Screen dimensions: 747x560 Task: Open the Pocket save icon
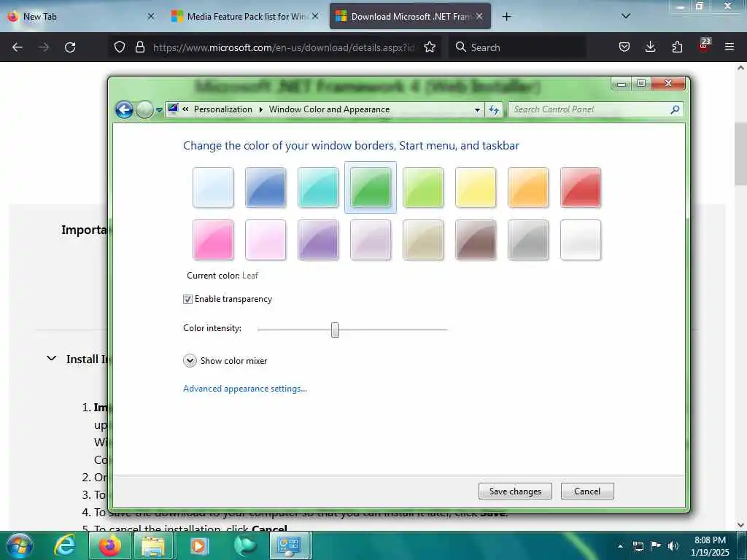point(624,47)
